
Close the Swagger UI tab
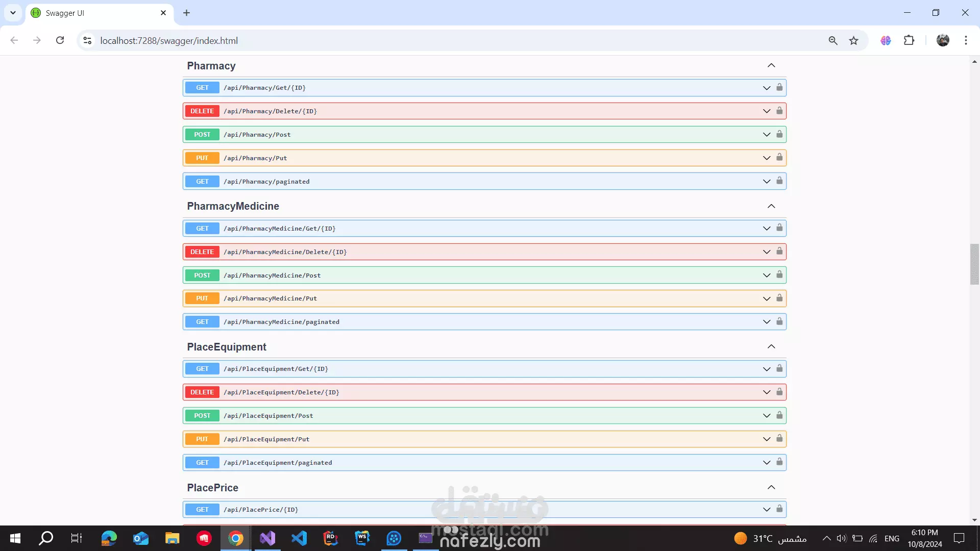[163, 13]
